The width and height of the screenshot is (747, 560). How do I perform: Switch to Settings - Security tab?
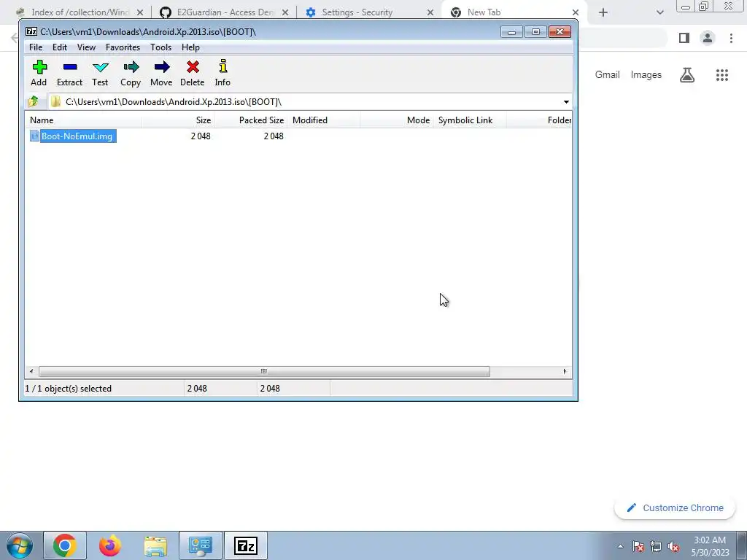(357, 12)
